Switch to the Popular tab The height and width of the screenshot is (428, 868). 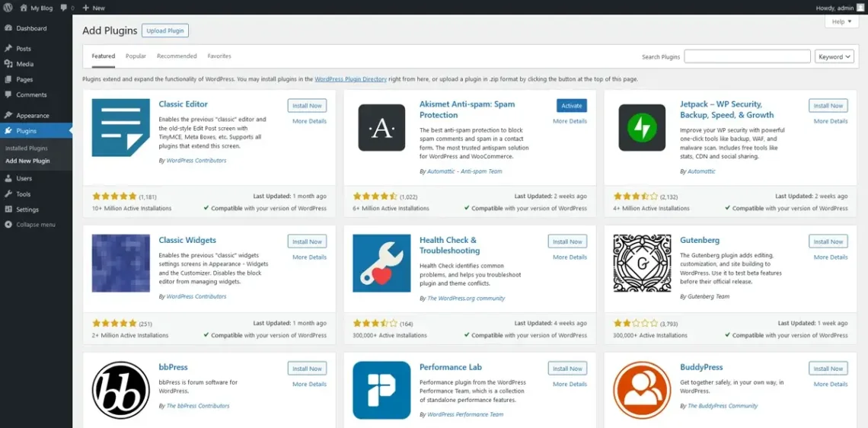136,56
